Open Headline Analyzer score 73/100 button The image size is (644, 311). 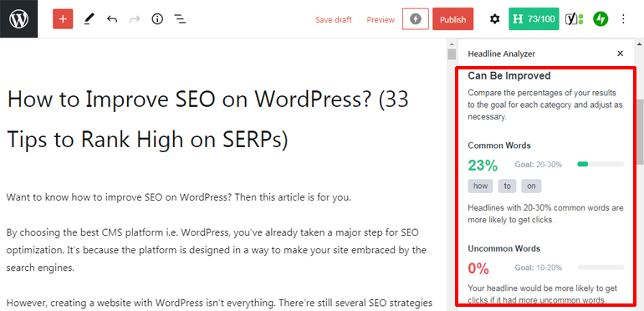tap(534, 19)
